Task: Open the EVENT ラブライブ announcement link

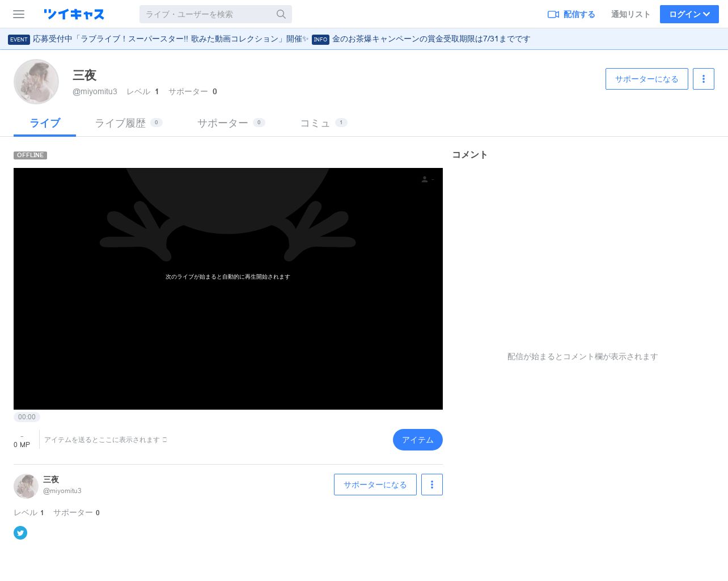Action: (x=158, y=39)
